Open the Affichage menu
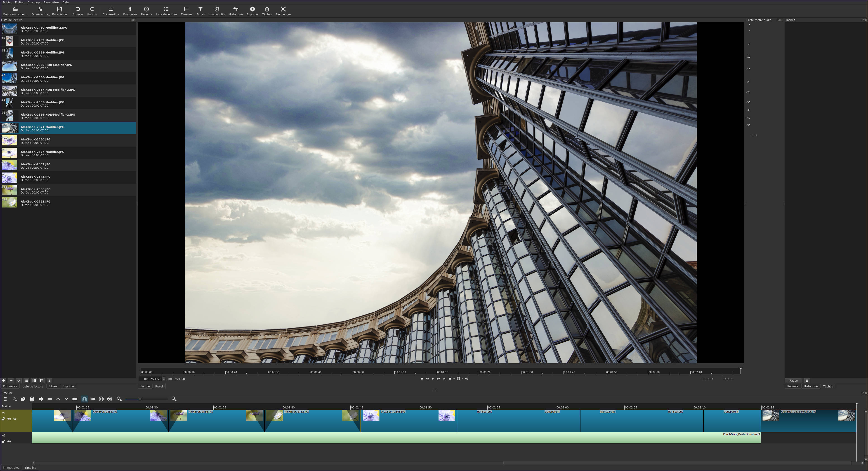 (34, 2)
